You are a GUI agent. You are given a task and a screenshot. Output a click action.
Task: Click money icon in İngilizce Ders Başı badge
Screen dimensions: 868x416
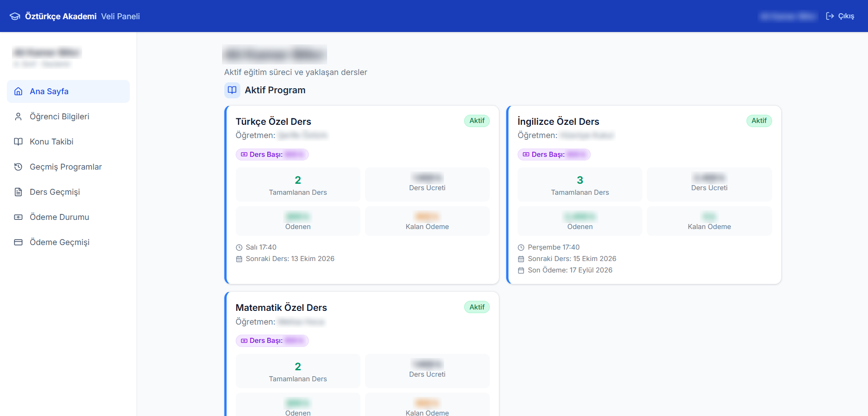(526, 155)
